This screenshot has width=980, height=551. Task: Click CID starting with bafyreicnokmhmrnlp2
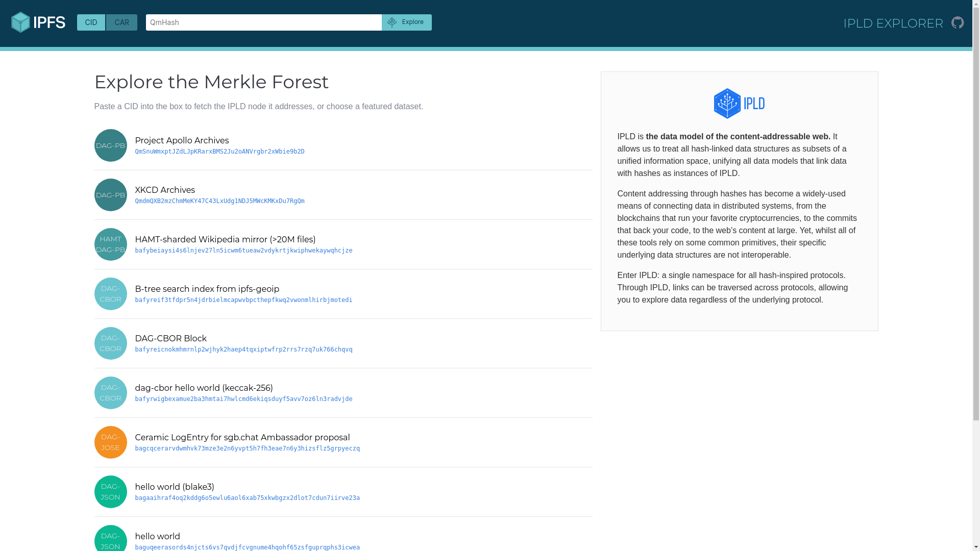click(x=243, y=349)
